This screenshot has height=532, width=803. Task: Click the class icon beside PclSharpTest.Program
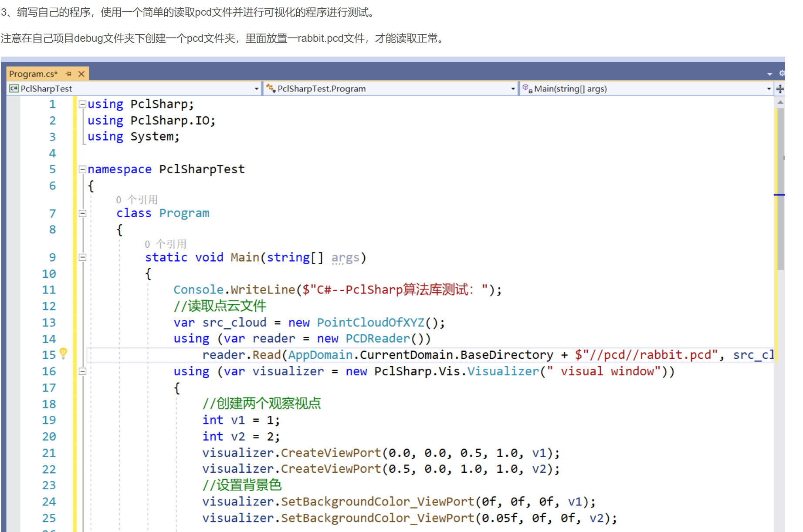[271, 88]
